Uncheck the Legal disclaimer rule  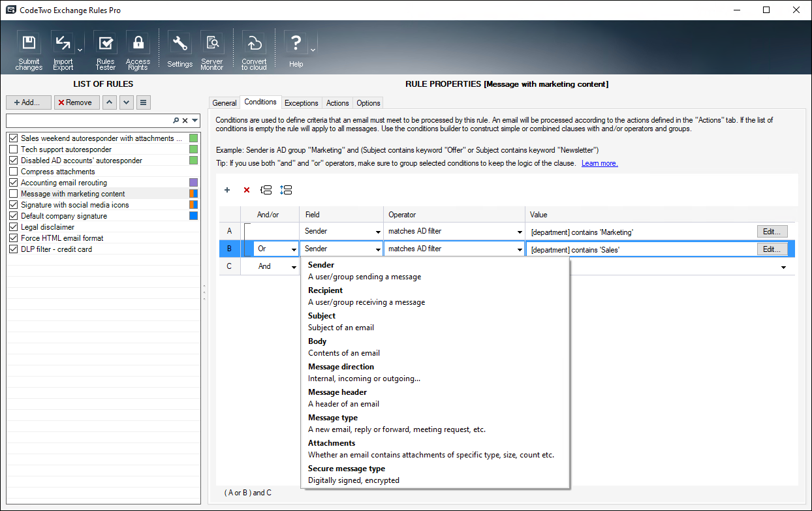(13, 227)
